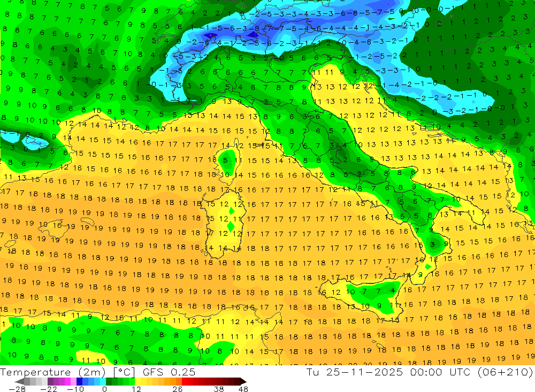Click the "GFS 0.25" model label
The image size is (535, 392).
point(169,372)
